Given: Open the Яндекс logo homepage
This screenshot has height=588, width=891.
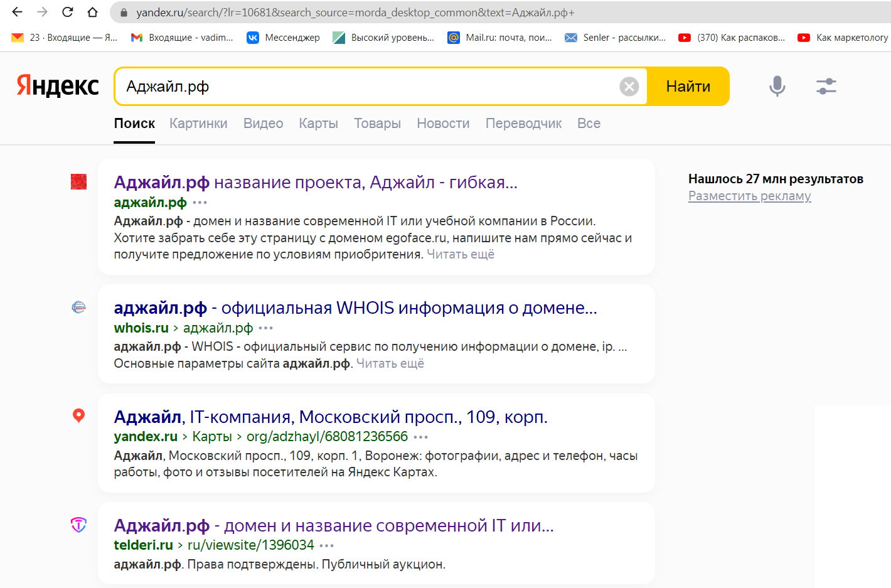Looking at the screenshot, I should click(58, 86).
